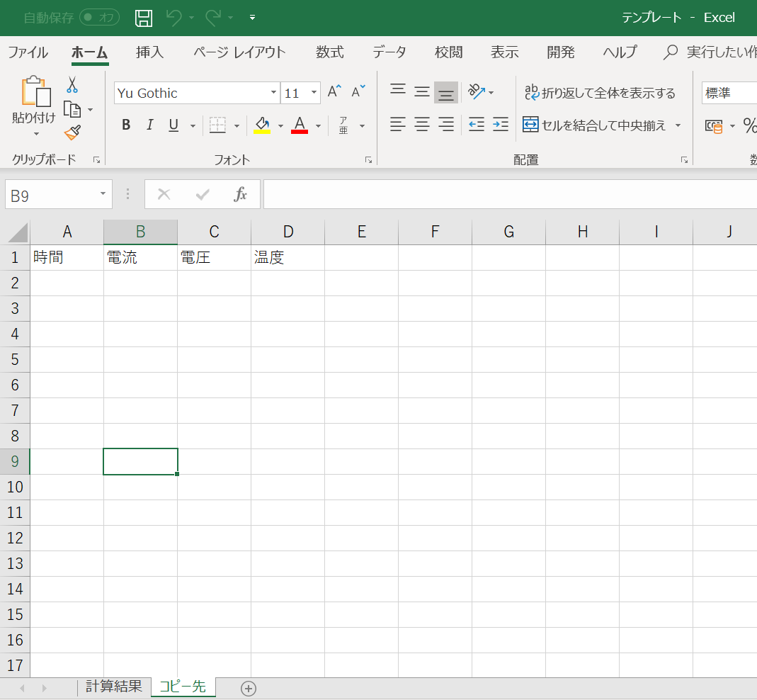Viewport: 757px width, 700px height.
Task: Apply red font color
Action: pyautogui.click(x=300, y=125)
